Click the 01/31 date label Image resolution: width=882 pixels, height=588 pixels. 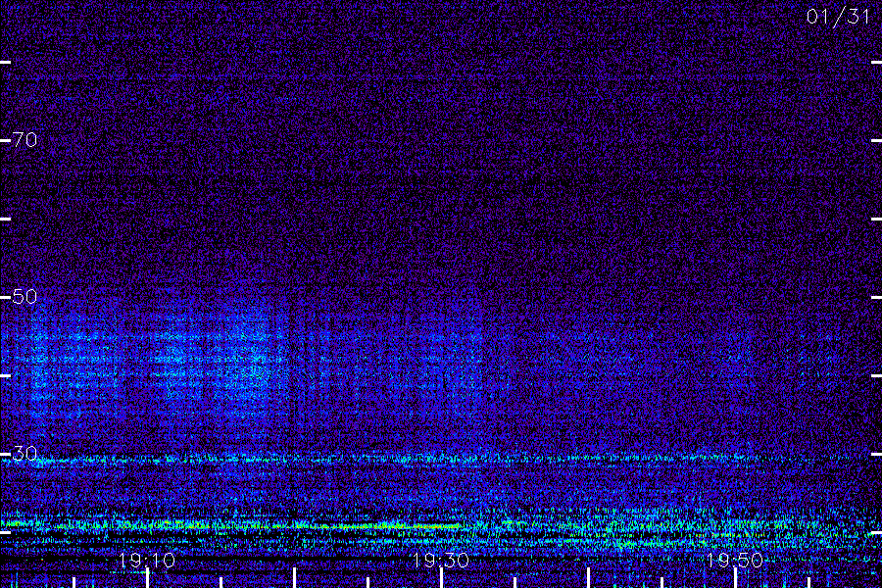pyautogui.click(x=838, y=17)
